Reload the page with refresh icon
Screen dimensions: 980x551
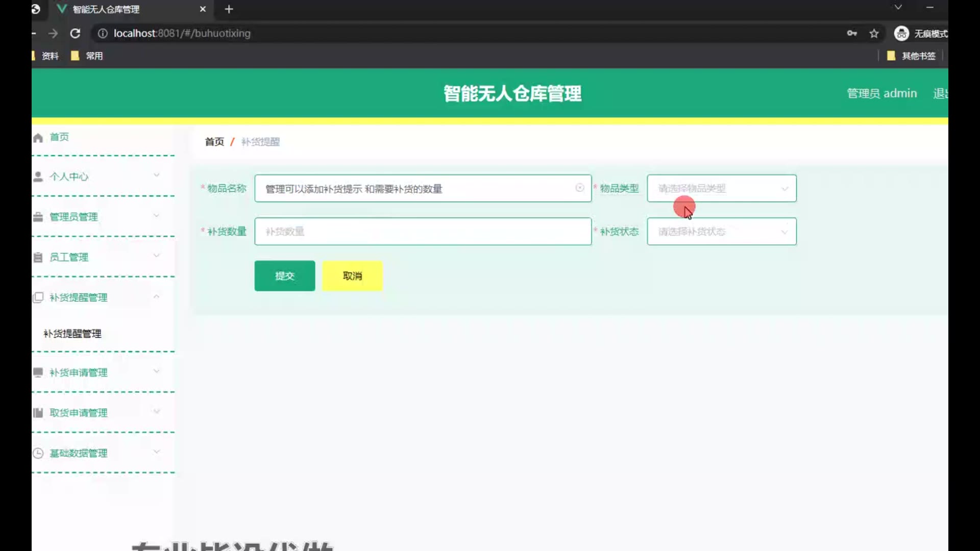point(75,34)
